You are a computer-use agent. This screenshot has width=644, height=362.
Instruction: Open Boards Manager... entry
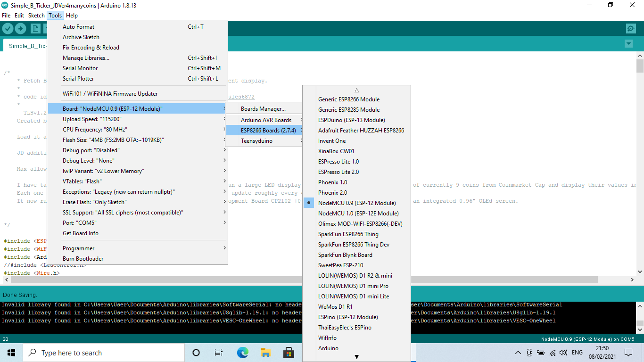(264, 109)
